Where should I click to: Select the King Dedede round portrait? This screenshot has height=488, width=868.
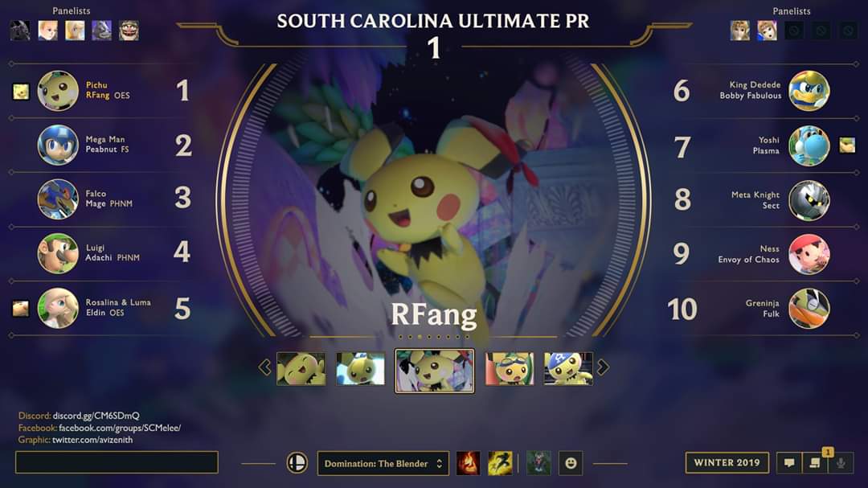tap(809, 90)
